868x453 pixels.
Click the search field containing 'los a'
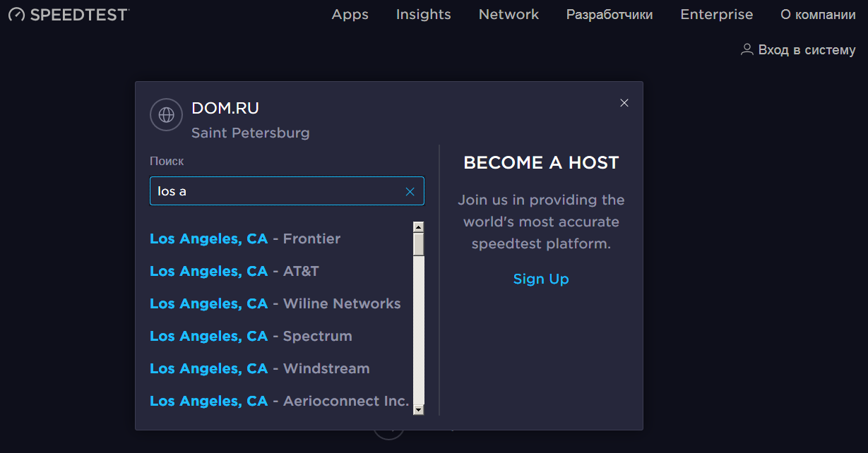point(287,191)
